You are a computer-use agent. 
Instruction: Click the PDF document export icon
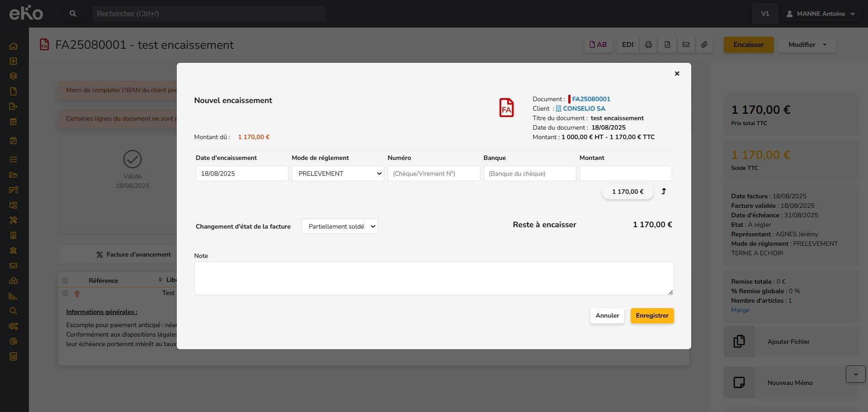point(667,45)
